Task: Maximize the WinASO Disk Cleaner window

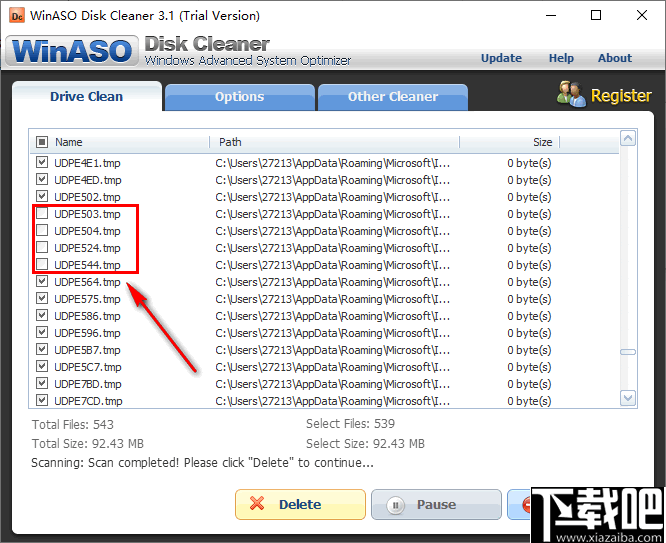Action: (596, 15)
